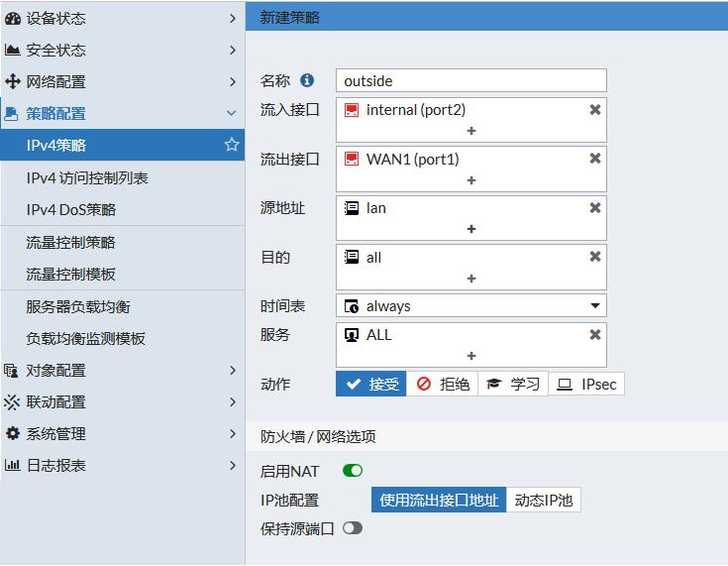Select 学习 action

point(513,384)
